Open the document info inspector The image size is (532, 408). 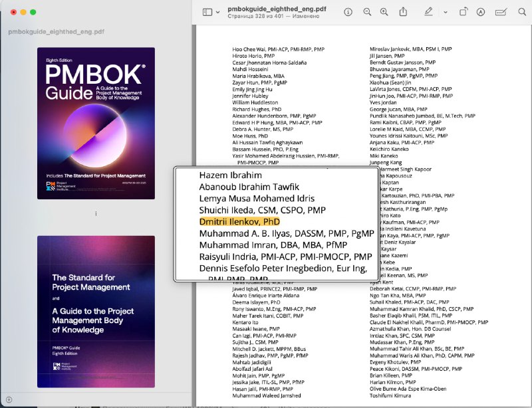pyautogui.click(x=348, y=12)
